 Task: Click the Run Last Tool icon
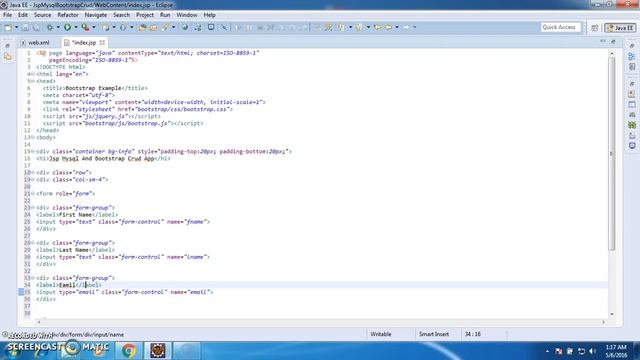(x=85, y=27)
